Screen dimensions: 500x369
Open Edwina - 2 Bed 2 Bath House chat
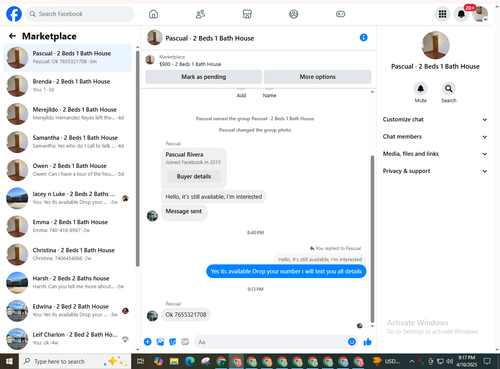pos(67,310)
